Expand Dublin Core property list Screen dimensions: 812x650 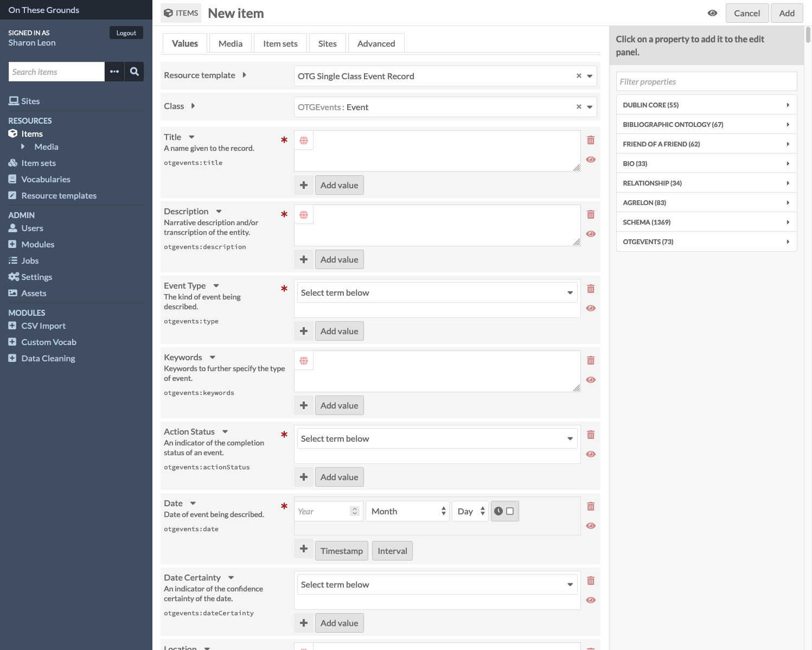pos(707,105)
